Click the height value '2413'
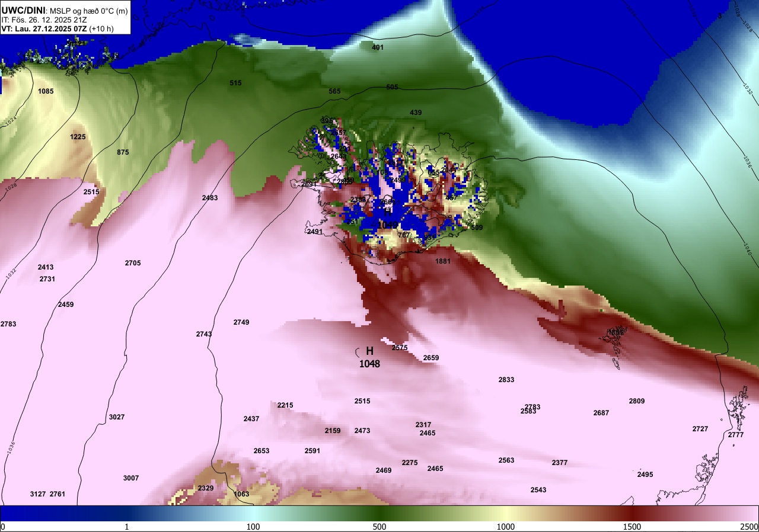759x532 pixels. [x=46, y=267]
